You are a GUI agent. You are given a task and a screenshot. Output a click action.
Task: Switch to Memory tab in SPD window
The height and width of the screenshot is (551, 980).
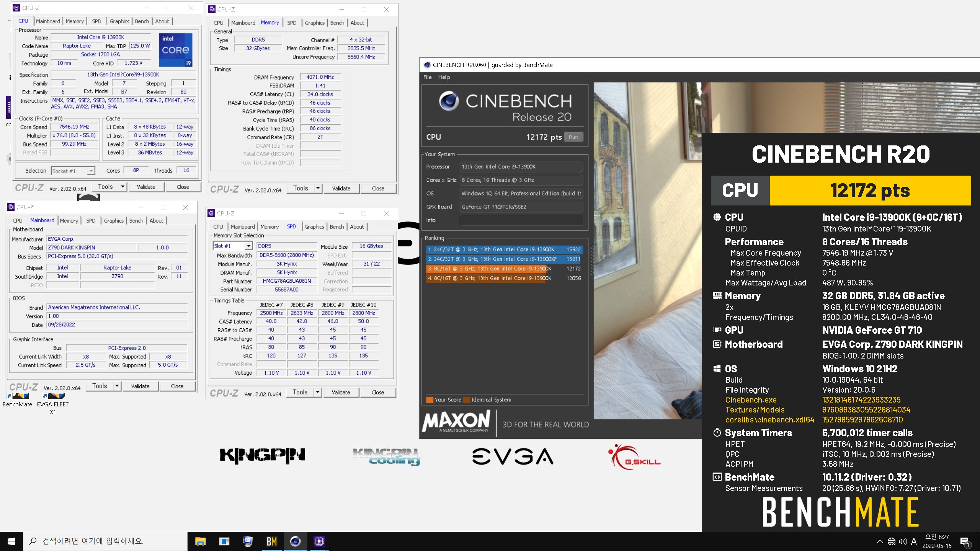269,227
